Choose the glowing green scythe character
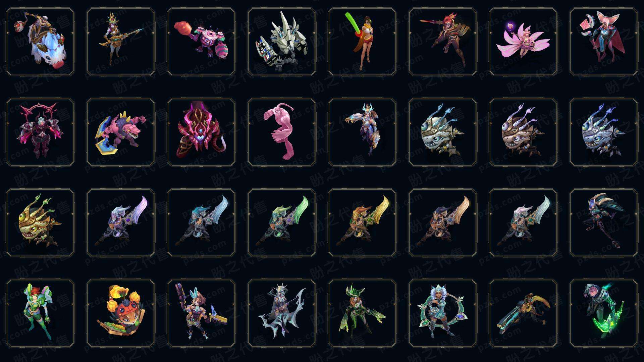The image size is (644, 362). tap(604, 313)
